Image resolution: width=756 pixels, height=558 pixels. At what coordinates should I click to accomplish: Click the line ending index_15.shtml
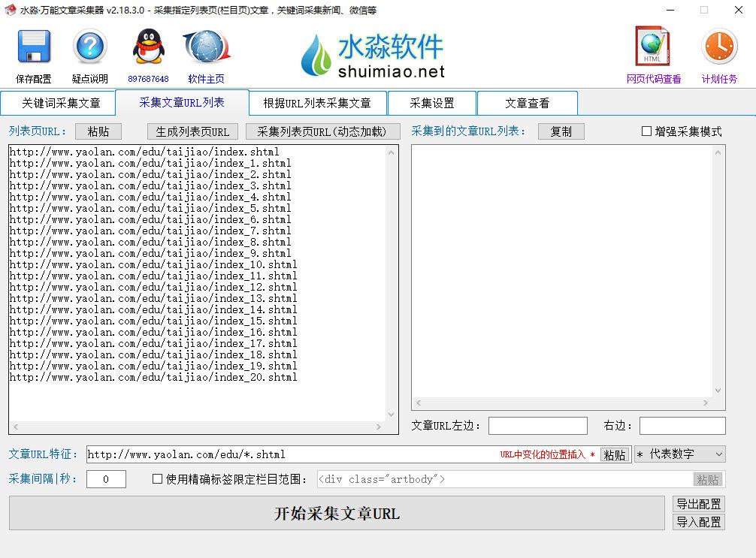(153, 321)
